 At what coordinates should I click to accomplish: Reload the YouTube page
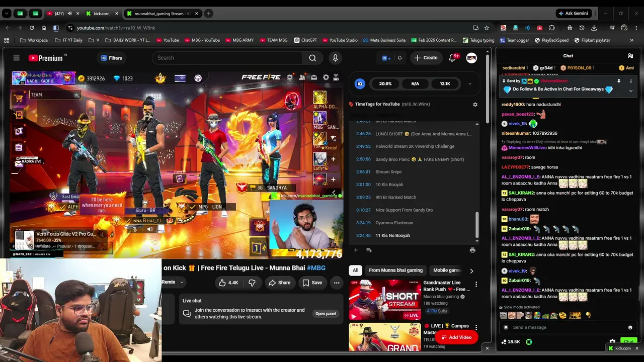click(32, 28)
